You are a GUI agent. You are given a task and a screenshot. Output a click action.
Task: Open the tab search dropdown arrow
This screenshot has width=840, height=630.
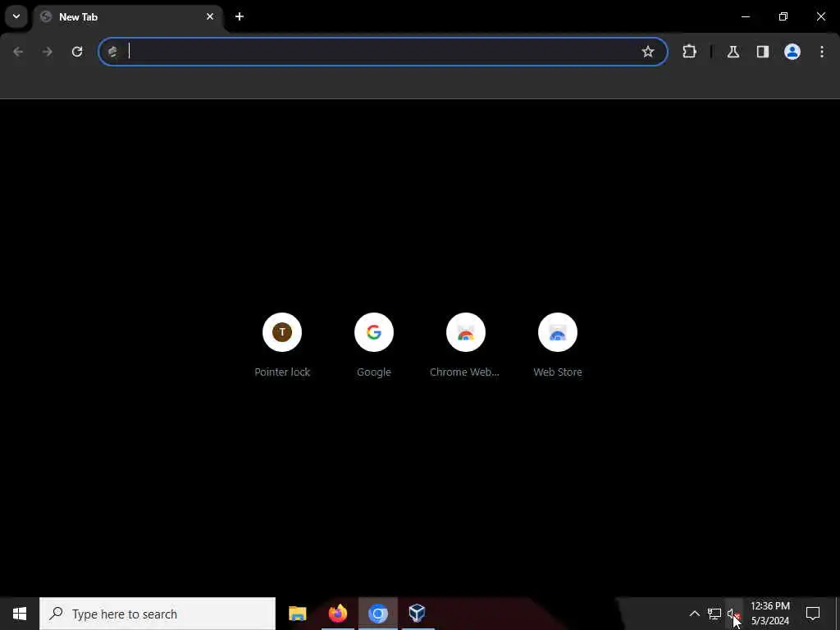point(16,16)
